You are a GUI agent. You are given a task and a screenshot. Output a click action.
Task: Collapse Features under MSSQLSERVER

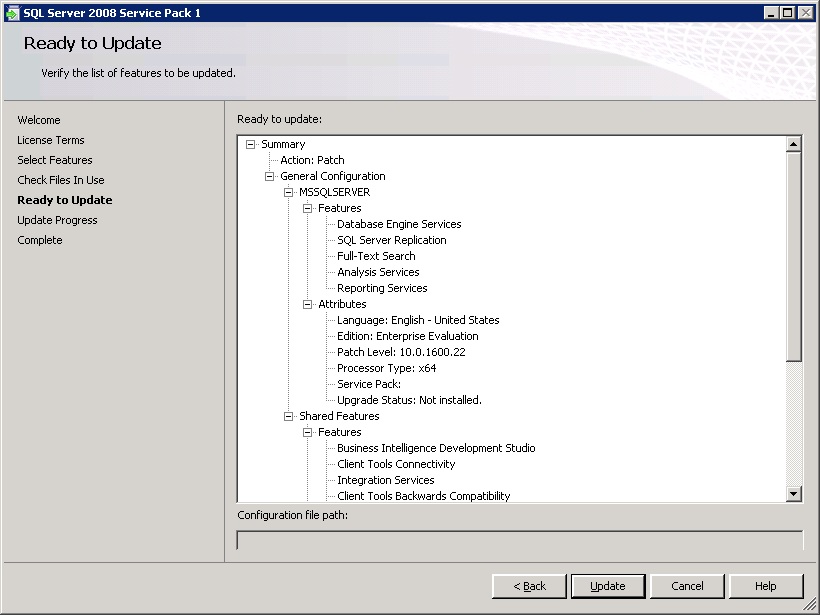point(308,208)
